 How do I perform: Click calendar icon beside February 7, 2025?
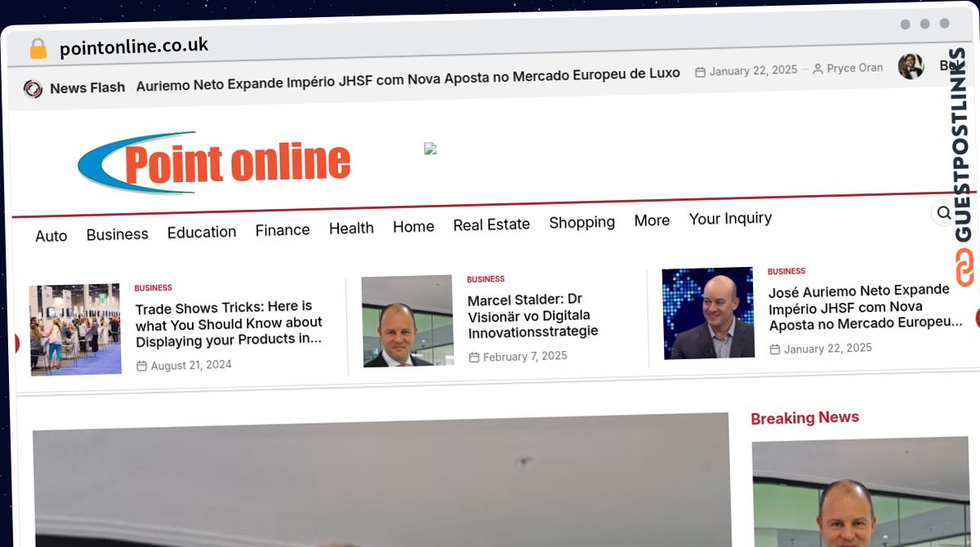pyautogui.click(x=474, y=358)
